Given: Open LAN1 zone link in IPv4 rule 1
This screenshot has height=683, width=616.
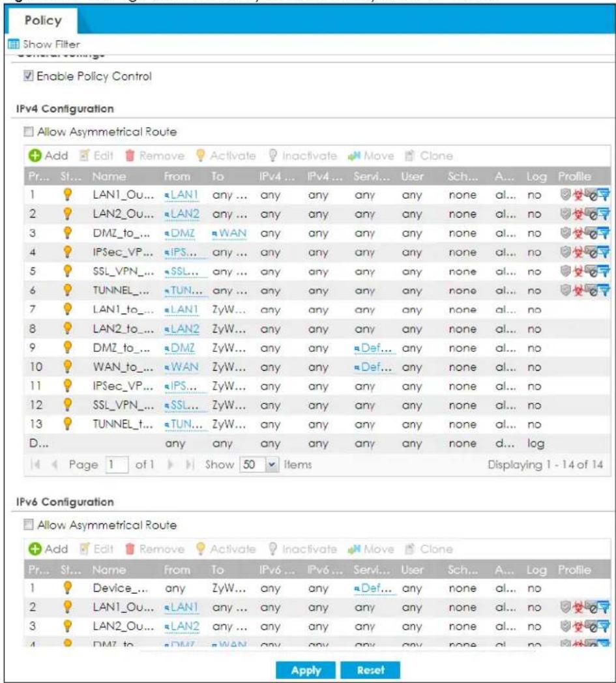Looking at the screenshot, I should pyautogui.click(x=182, y=195).
